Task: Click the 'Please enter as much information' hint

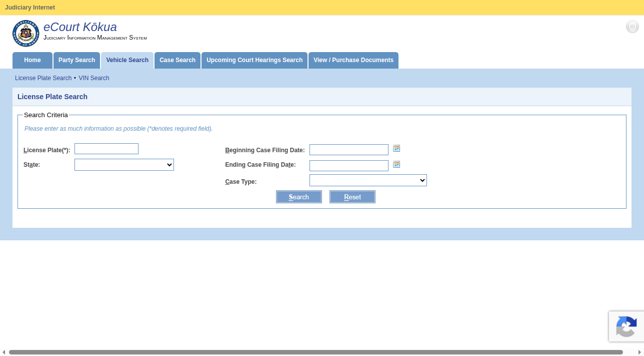Action: (x=118, y=129)
